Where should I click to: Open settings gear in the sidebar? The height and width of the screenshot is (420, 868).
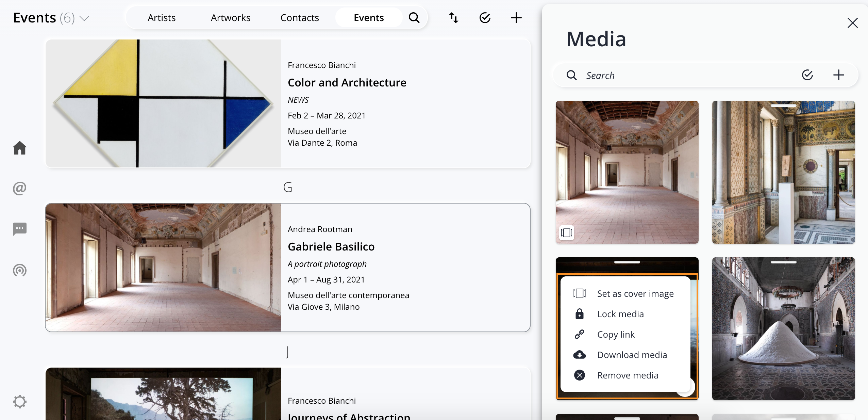pyautogui.click(x=20, y=402)
